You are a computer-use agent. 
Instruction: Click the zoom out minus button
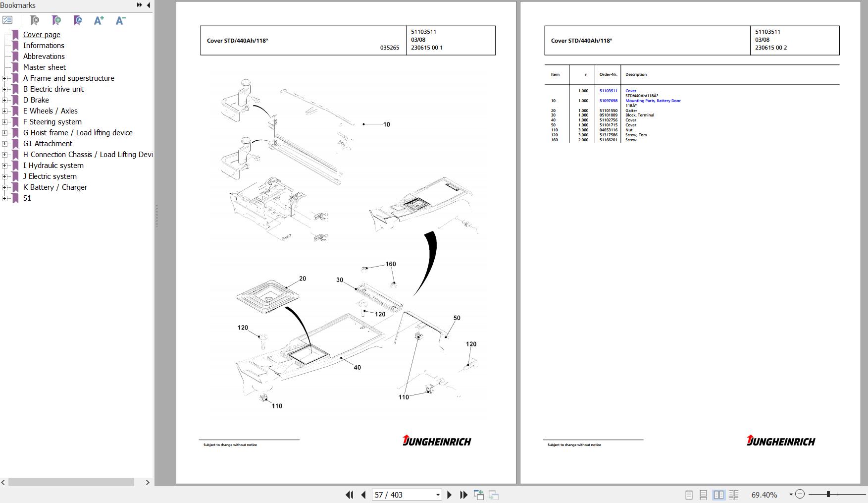pyautogui.click(x=800, y=494)
